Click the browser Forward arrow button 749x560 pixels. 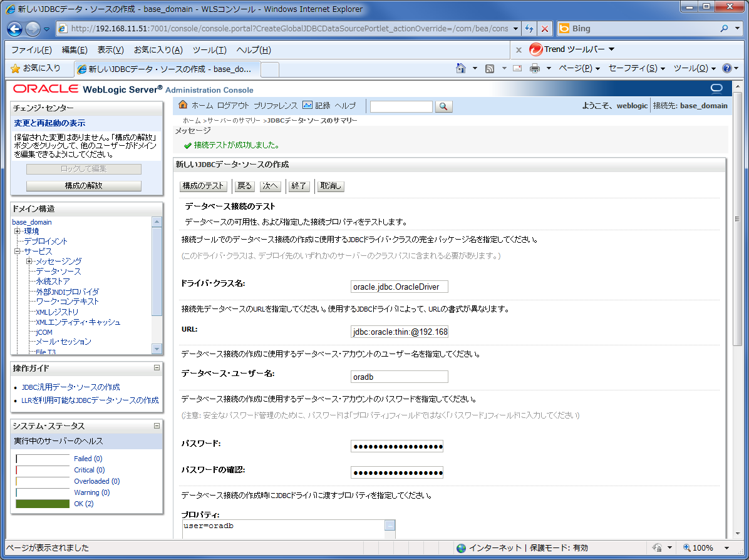33,29
